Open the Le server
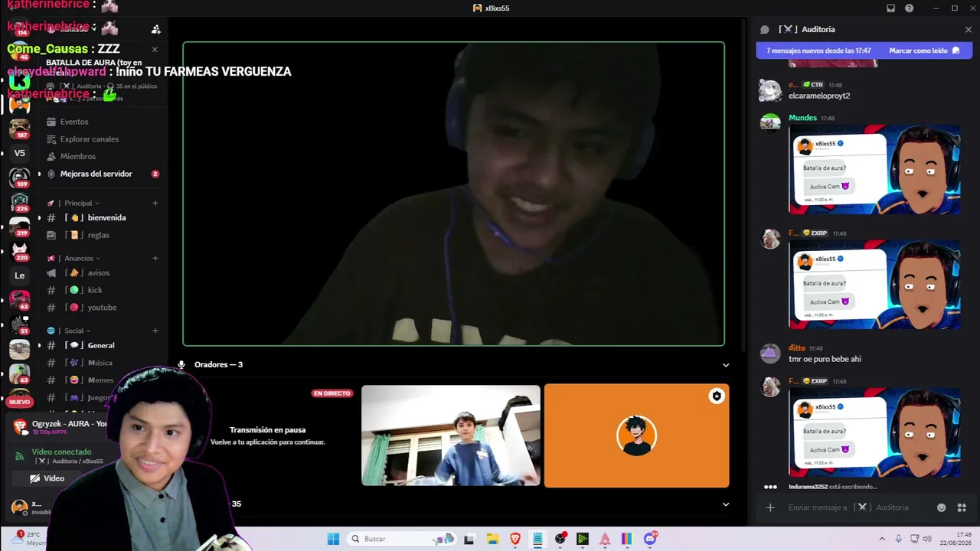This screenshot has height=551, width=980. [x=19, y=275]
